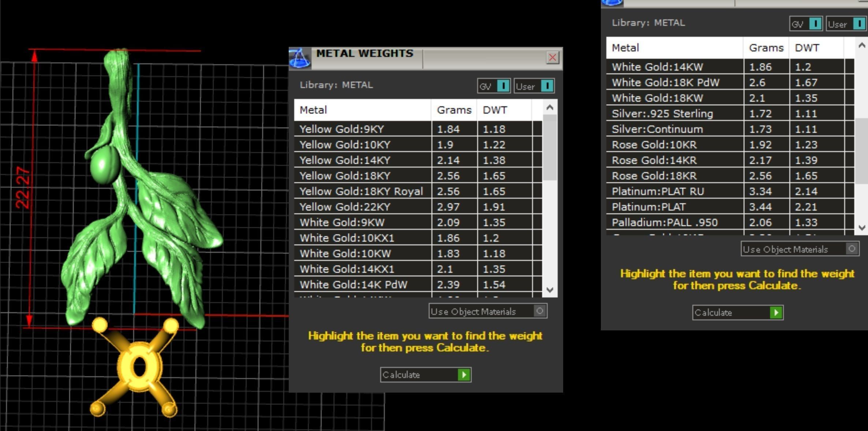Toggle User library in right panel
The height and width of the screenshot is (431, 868).
[x=858, y=24]
